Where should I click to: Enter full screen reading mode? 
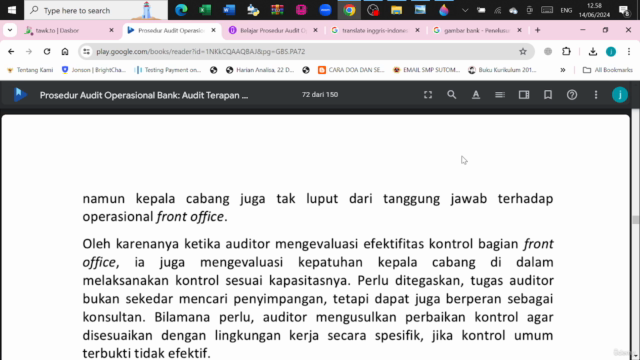(428, 95)
